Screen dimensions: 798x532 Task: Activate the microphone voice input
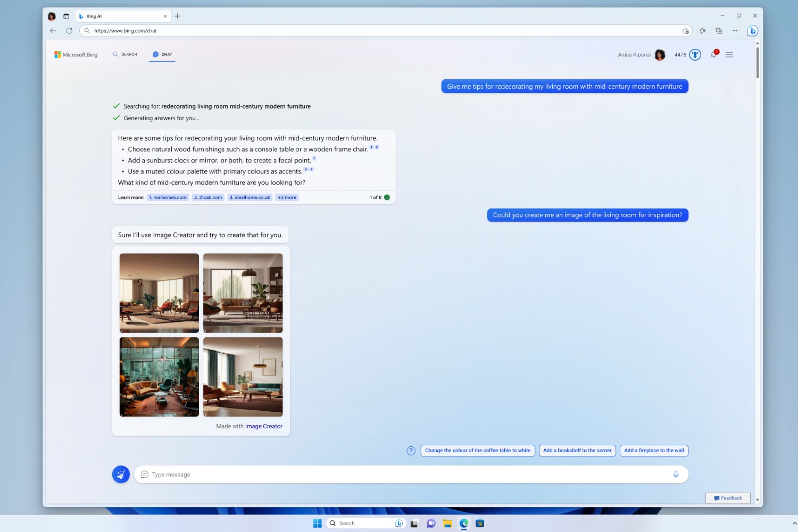click(676, 474)
